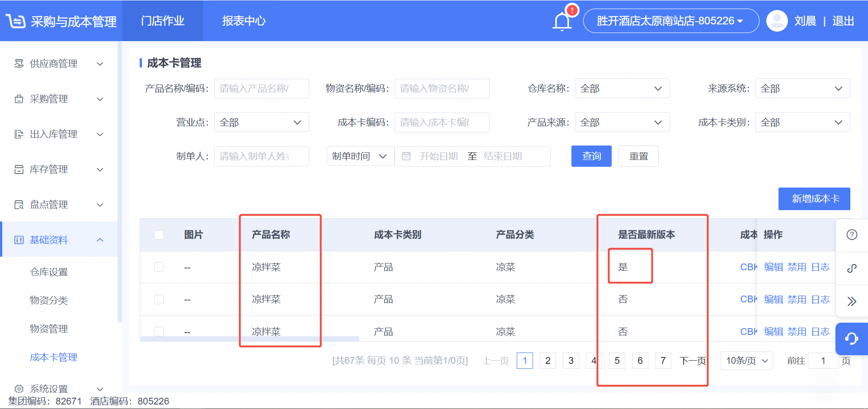Click the 盘点管理 sidebar icon
Viewport: 868px width, 409px height.
[19, 205]
